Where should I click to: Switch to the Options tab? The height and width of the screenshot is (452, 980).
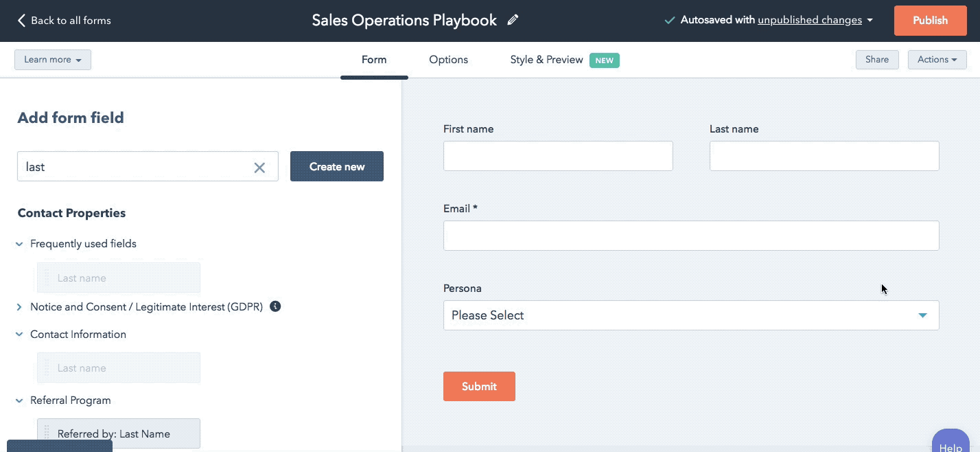pyautogui.click(x=448, y=60)
